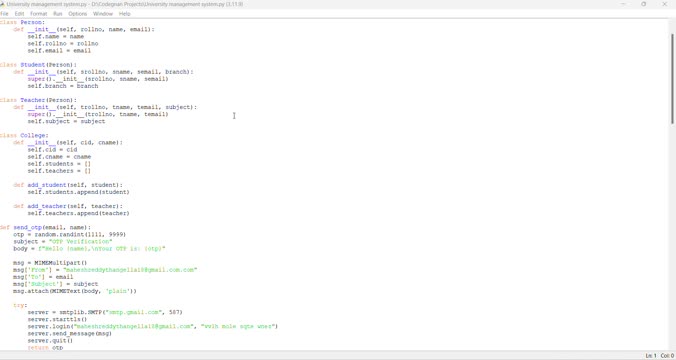
Task: Click the IDLE Python icon in title bar
Action: (x=3, y=4)
